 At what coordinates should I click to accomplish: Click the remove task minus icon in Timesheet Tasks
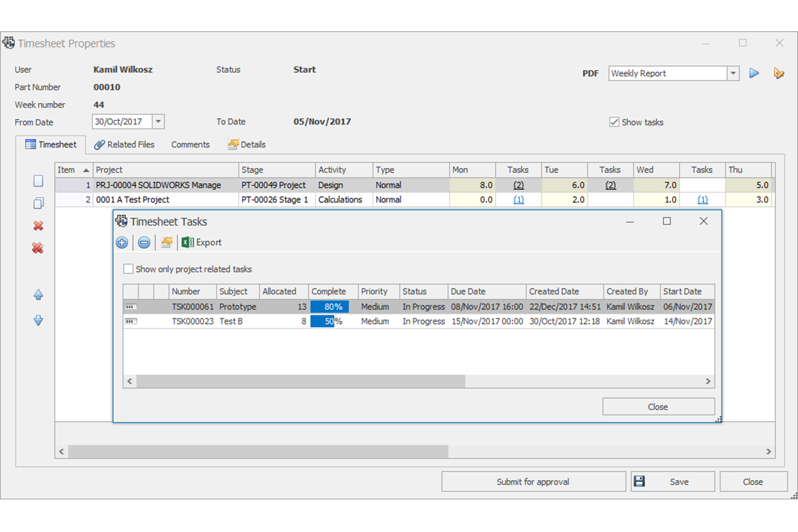[144, 243]
